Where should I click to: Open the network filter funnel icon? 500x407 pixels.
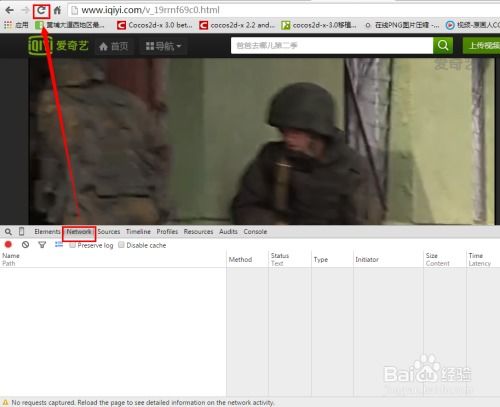click(x=42, y=245)
